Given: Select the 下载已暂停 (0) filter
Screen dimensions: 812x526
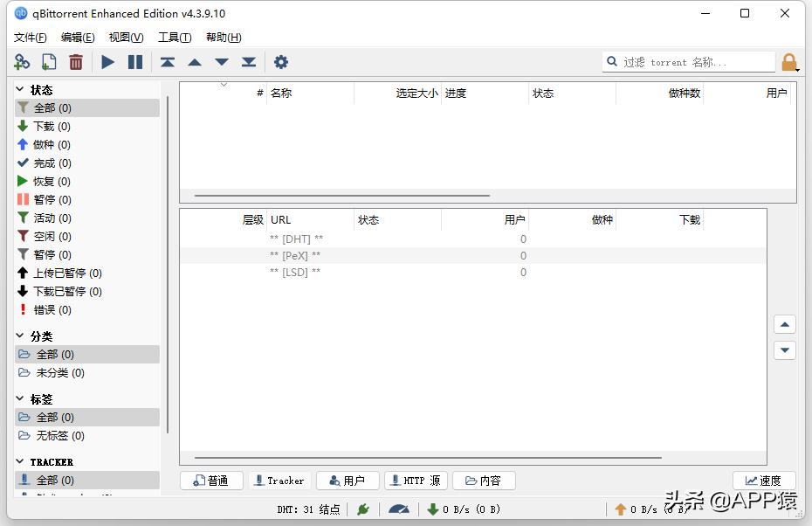Looking at the screenshot, I should pos(87,291).
